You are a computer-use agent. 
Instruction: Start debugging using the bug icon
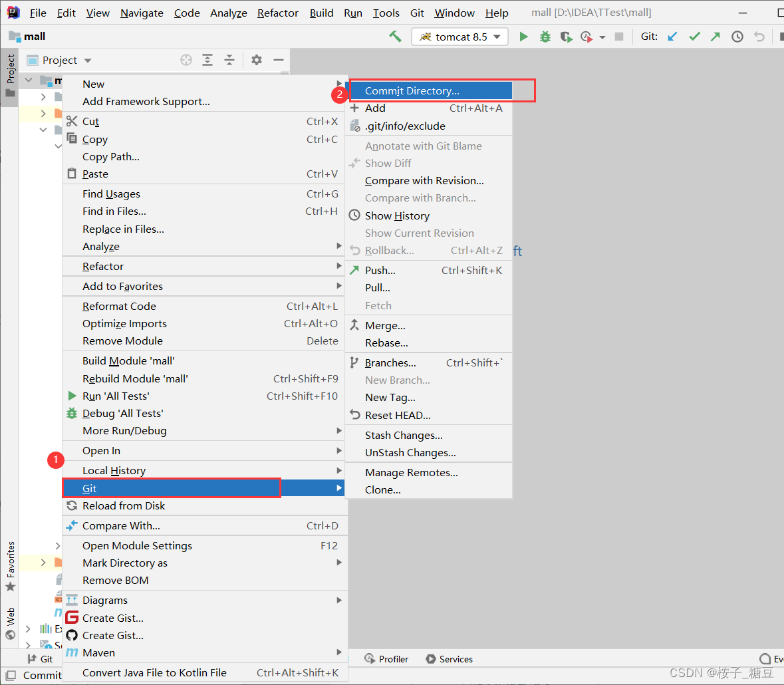[545, 37]
